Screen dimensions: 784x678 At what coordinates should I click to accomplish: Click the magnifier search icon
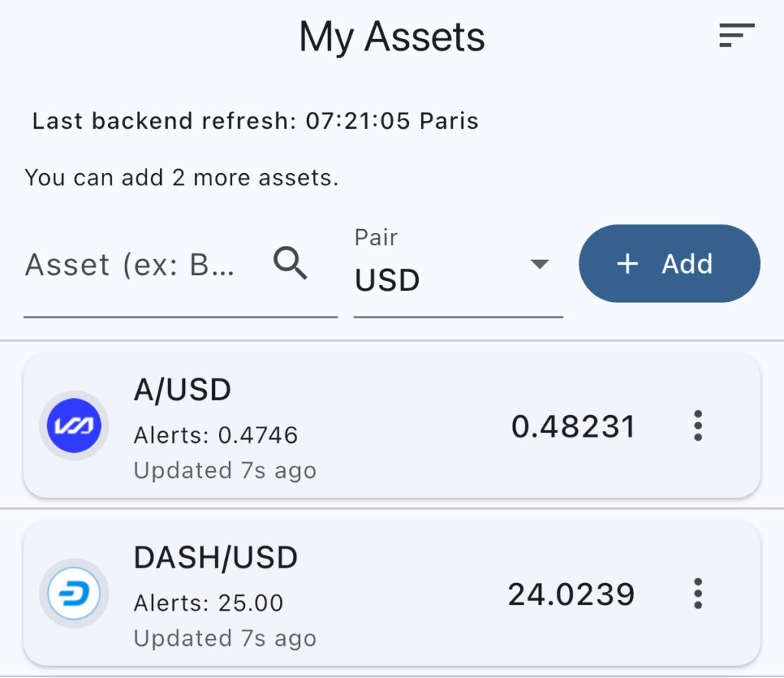pos(291,264)
